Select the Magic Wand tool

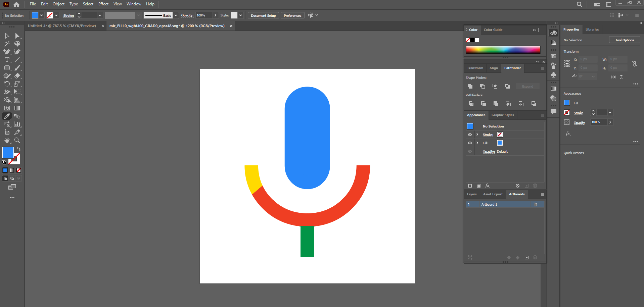[7, 44]
